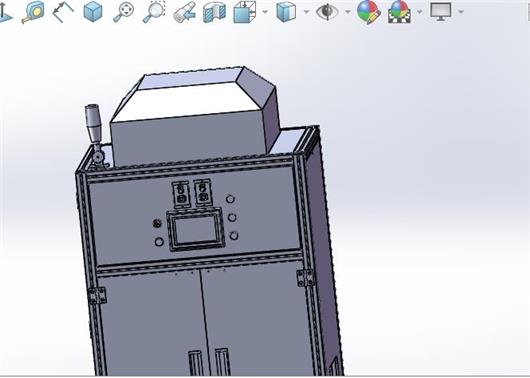Select the dimension arrows tool
Image resolution: width=530 pixels, height=378 pixels.
point(63,12)
